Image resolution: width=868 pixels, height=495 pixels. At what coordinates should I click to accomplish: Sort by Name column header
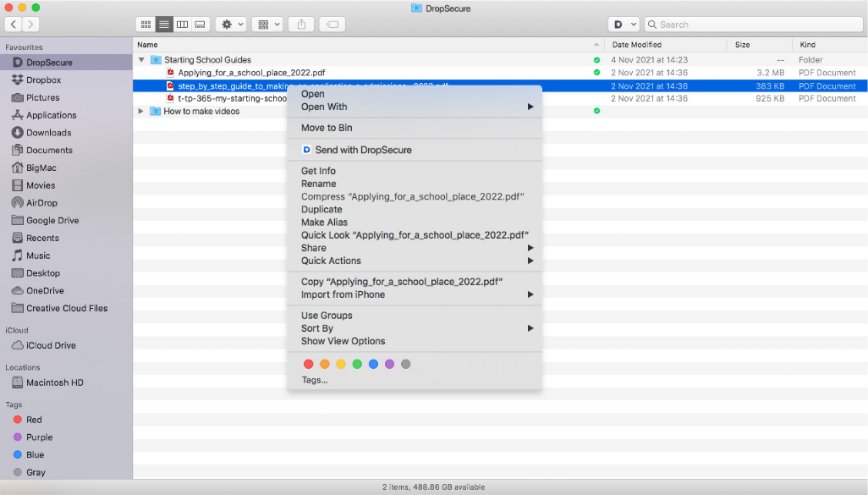[x=369, y=45]
